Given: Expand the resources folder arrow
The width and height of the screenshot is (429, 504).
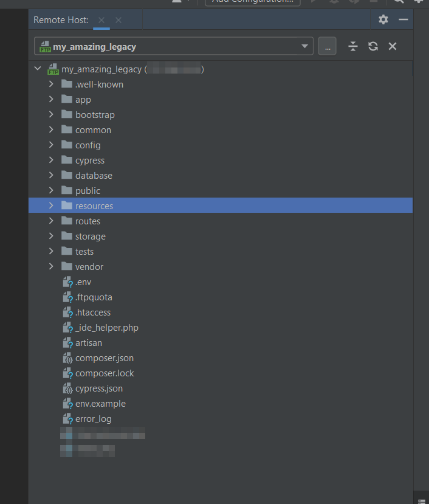Looking at the screenshot, I should 52,206.
